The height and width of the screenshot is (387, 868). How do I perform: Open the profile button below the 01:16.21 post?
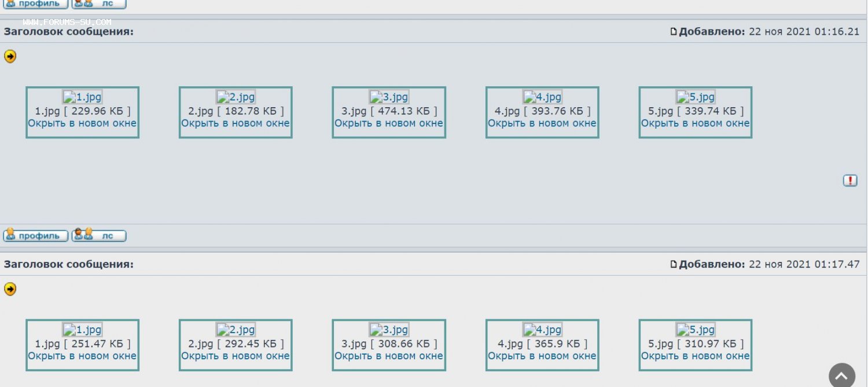click(x=35, y=236)
